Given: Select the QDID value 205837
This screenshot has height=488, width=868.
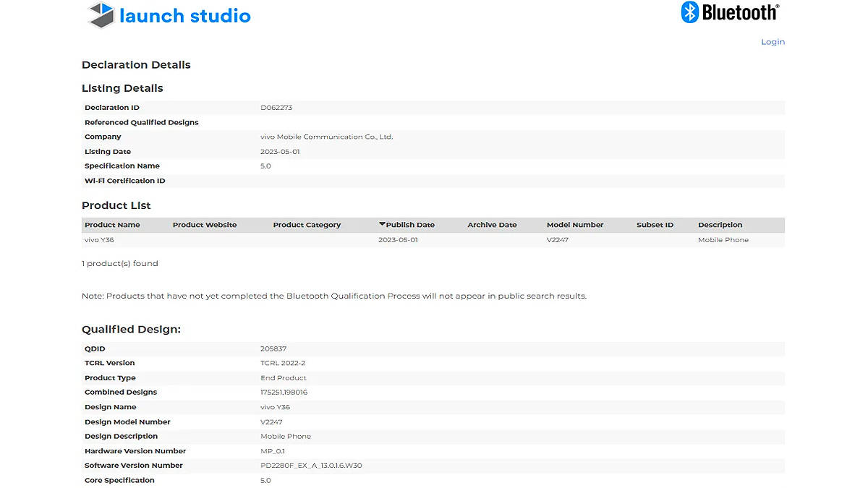Looking at the screenshot, I should click(273, 348).
